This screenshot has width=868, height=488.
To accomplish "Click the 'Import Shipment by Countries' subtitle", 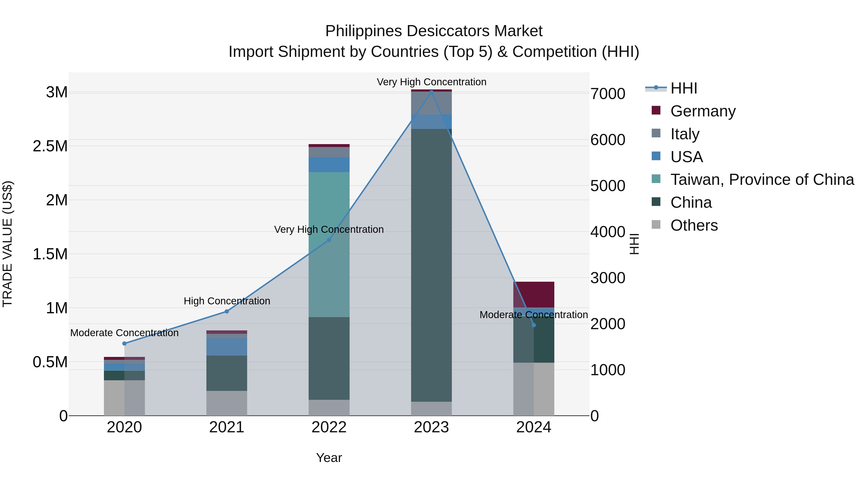I will pos(434,52).
